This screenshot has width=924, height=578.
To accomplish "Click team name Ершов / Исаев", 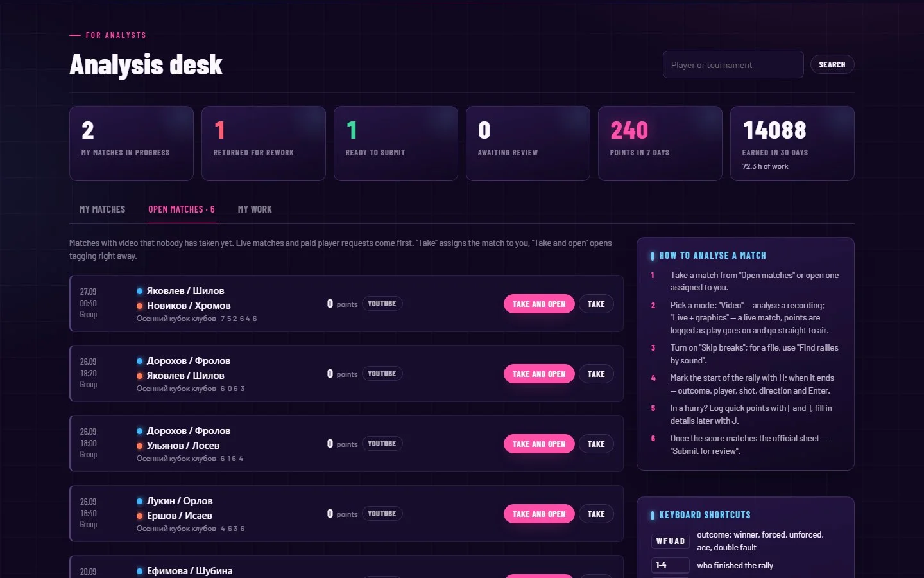I will pos(179,516).
